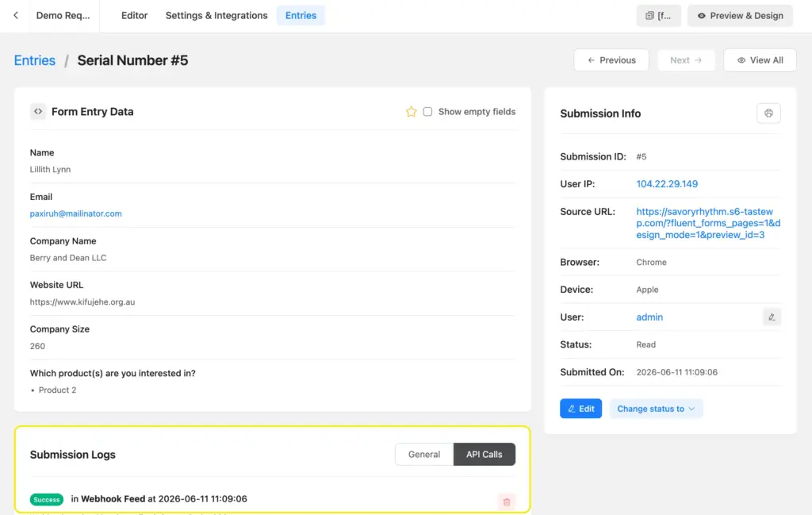Open the Entries breadcrumb link
The image size is (812, 515).
pos(35,60)
